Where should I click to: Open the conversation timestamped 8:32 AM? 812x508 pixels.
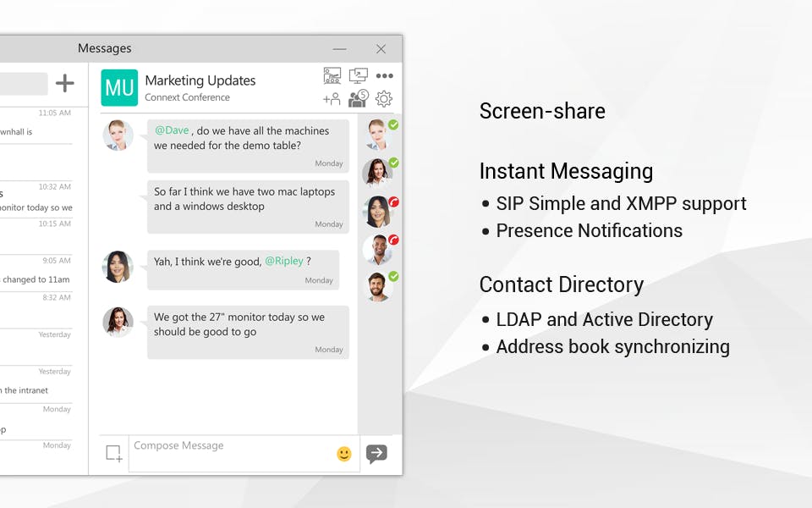(36, 311)
